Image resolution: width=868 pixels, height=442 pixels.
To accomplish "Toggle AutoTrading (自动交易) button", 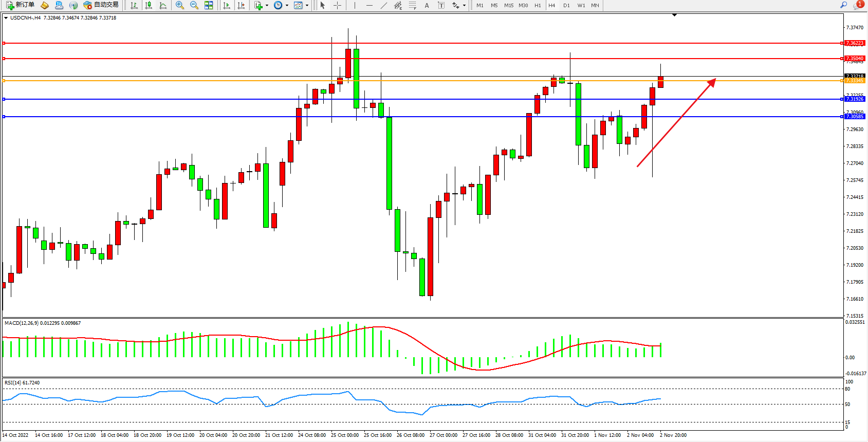I will pyautogui.click(x=101, y=5).
